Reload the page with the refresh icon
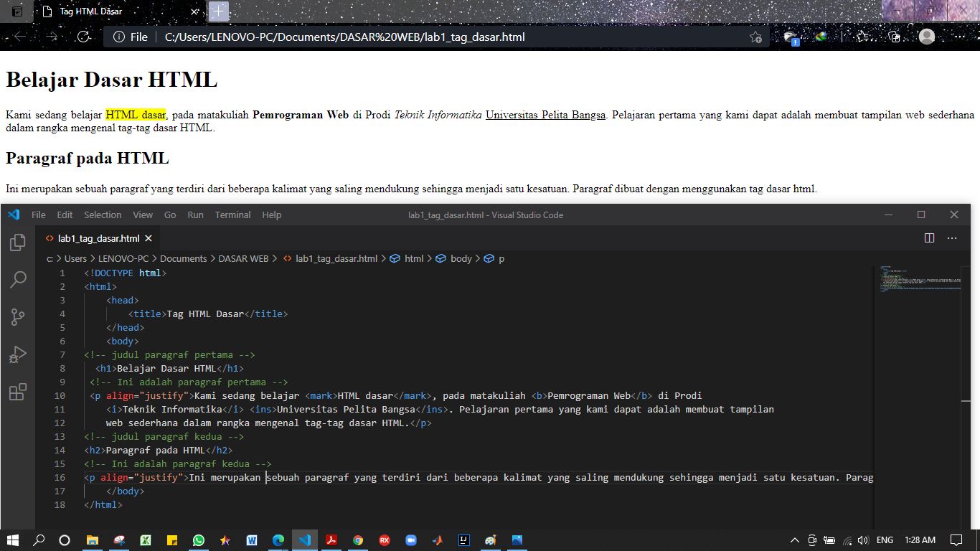Image resolution: width=980 pixels, height=551 pixels. [x=83, y=37]
